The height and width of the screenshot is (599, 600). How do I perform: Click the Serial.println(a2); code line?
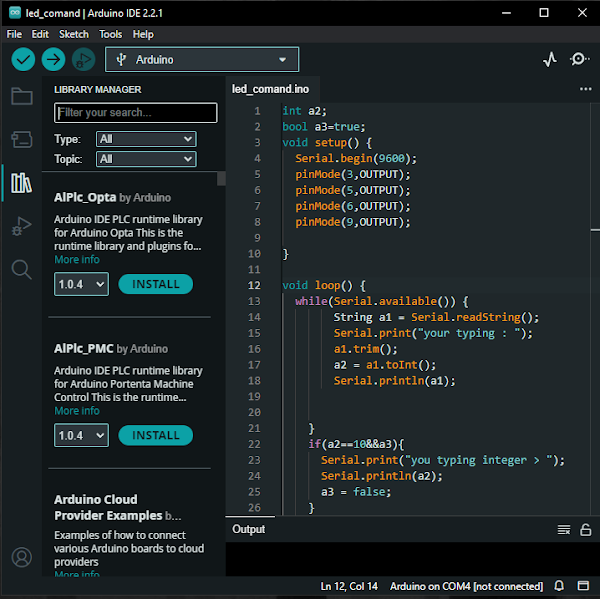[x=382, y=476]
